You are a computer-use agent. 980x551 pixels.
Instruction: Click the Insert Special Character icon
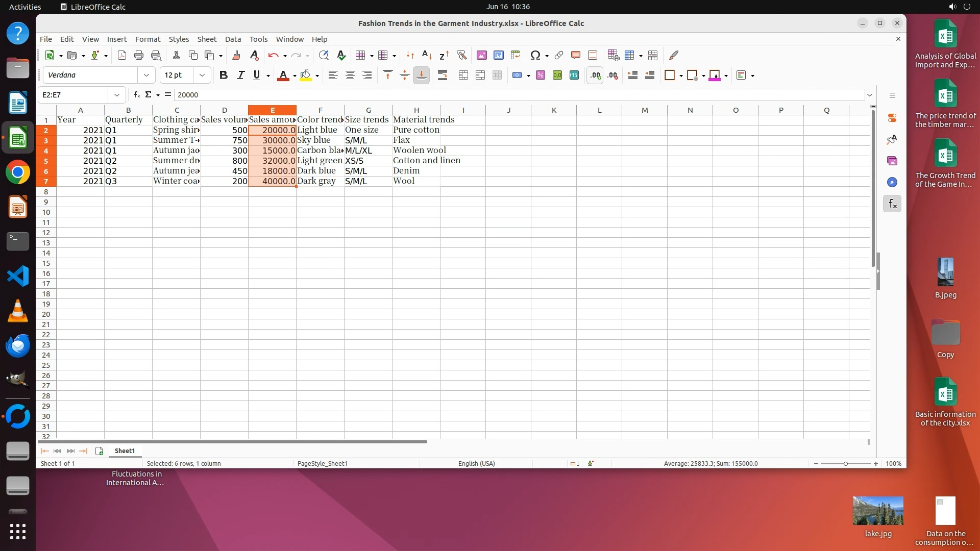point(535,55)
